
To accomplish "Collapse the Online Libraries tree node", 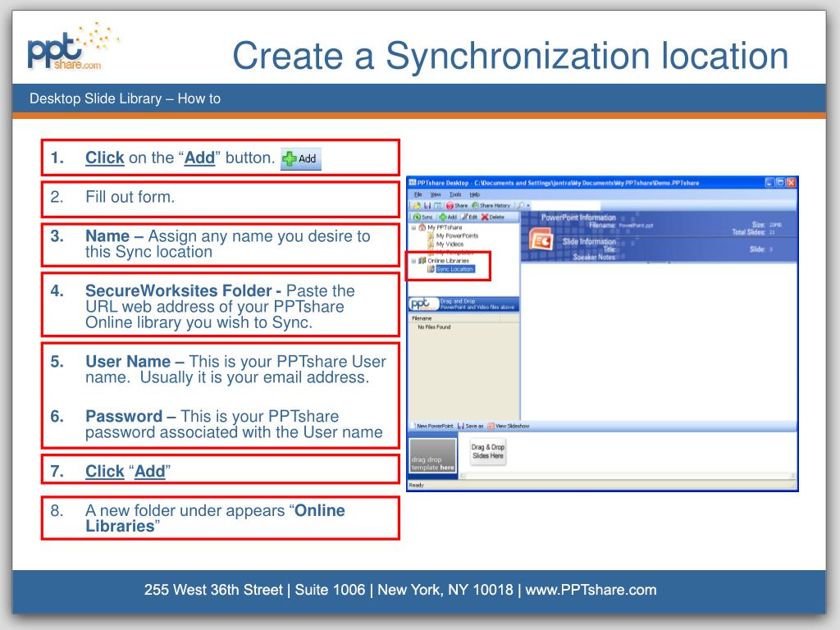I will coord(413,261).
